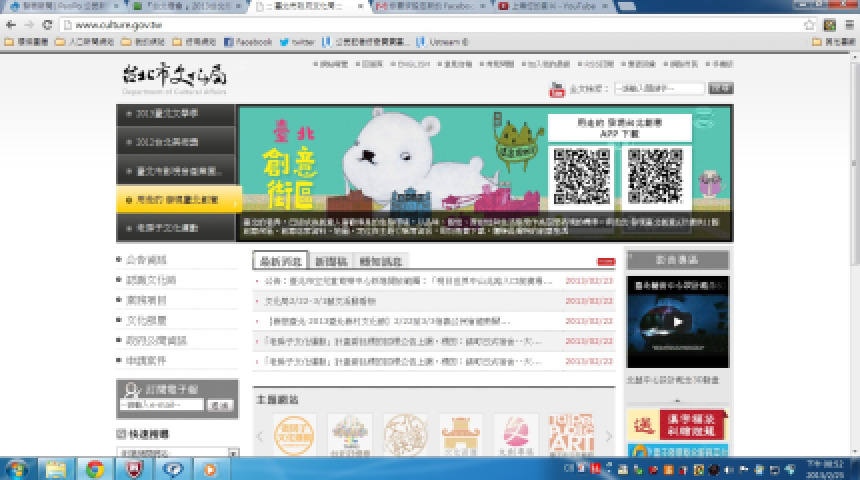The width and height of the screenshot is (860, 480).
Task: Advance the theme sites carousel with the right arrow
Action: click(x=608, y=436)
